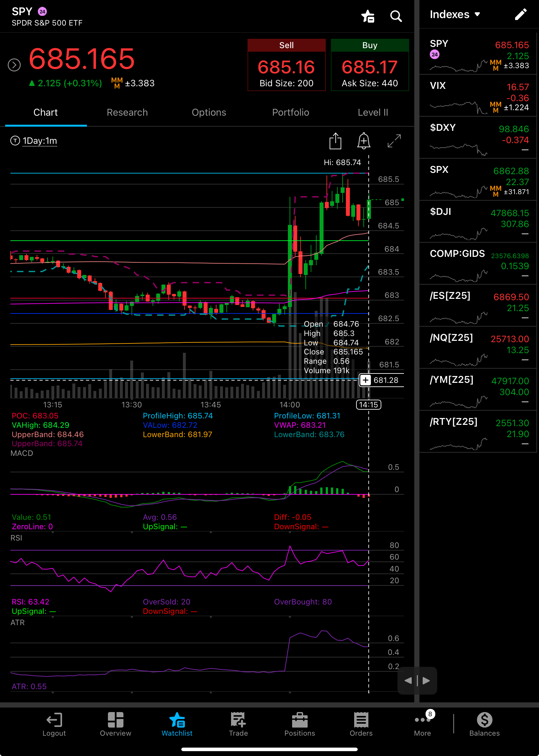
Task: Switch to the Research tab
Action: [x=127, y=112]
